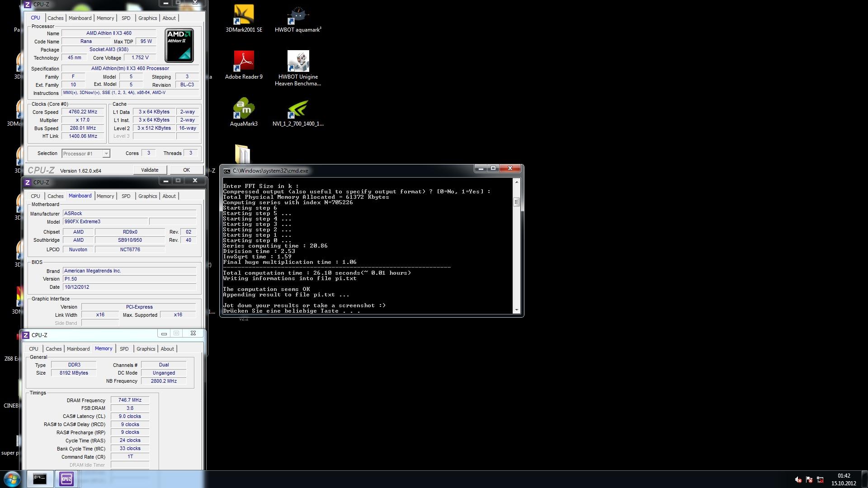Image resolution: width=868 pixels, height=488 pixels.
Task: Click the Show Desktop strip
Action: click(865, 479)
